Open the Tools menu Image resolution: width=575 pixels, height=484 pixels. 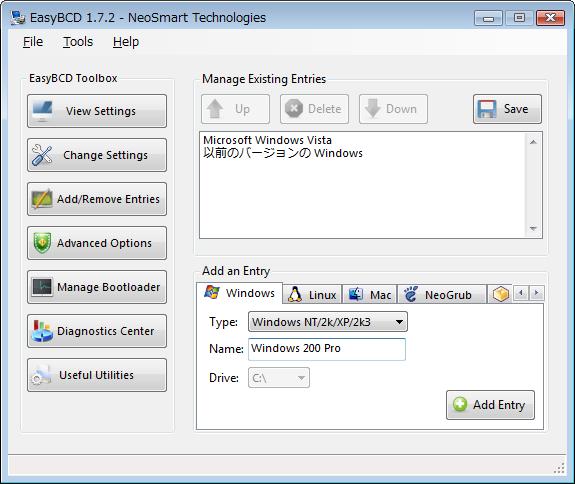78,42
